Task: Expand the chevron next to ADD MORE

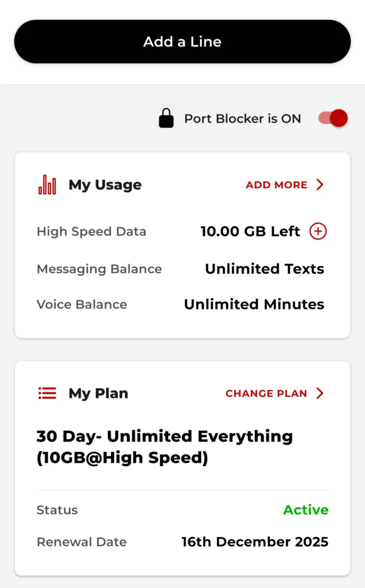Action: 320,185
